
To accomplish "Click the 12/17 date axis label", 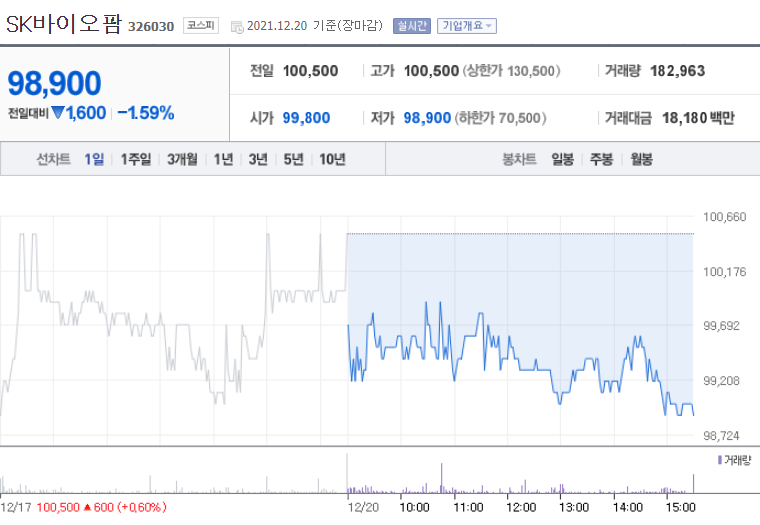I will click(16, 508).
